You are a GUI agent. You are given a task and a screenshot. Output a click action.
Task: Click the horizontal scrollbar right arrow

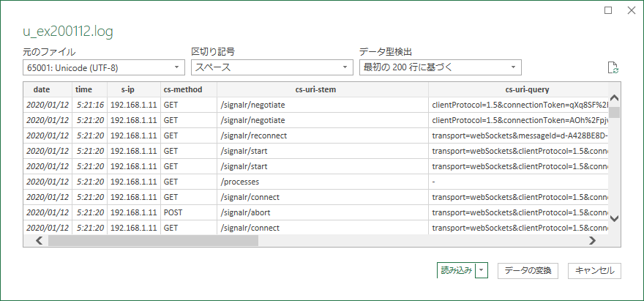[592, 240]
